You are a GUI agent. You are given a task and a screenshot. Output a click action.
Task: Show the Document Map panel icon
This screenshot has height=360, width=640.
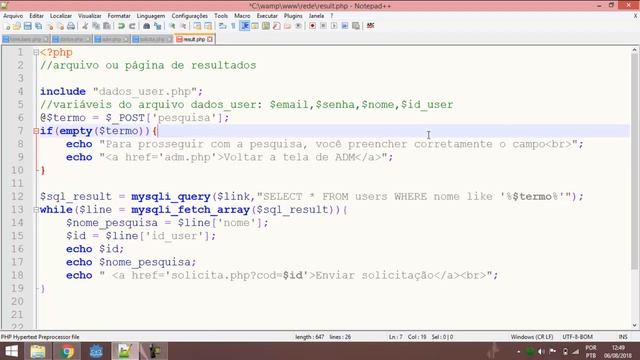[266, 26]
